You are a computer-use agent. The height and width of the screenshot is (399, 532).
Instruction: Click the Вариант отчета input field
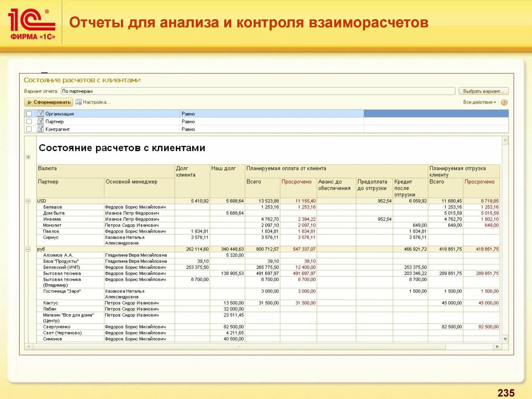click(x=258, y=91)
